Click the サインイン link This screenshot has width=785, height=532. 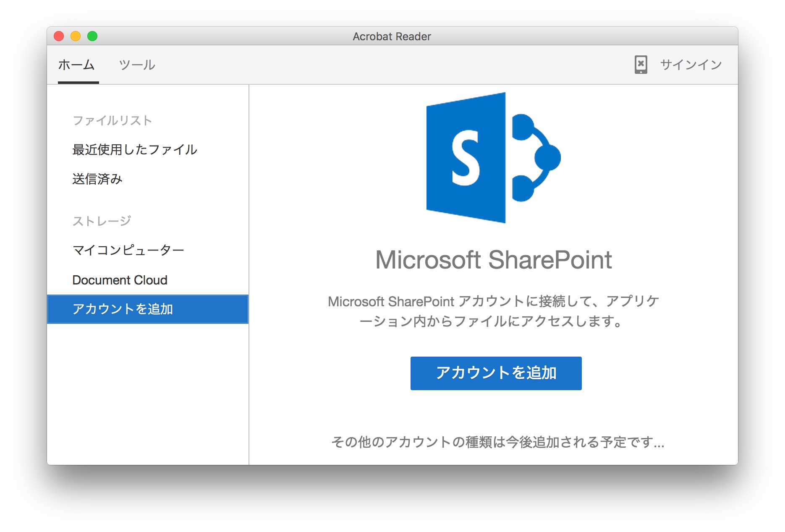691,65
